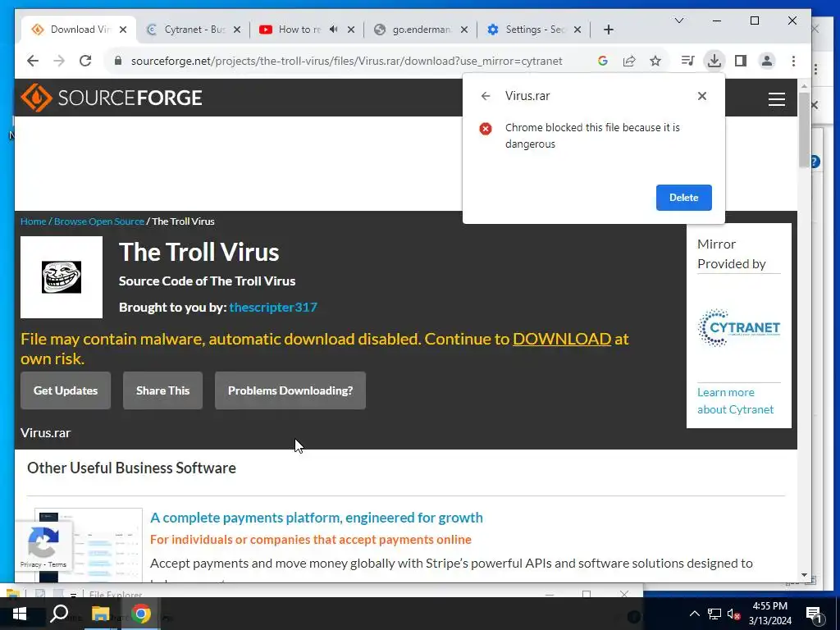
Task: Open the Chrome profile avatar
Action: (x=767, y=61)
